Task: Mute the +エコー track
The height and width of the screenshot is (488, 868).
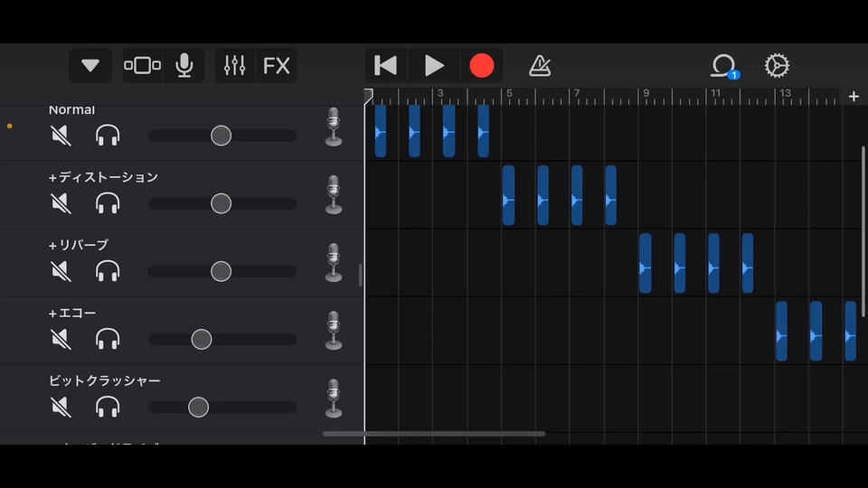Action: [61, 339]
